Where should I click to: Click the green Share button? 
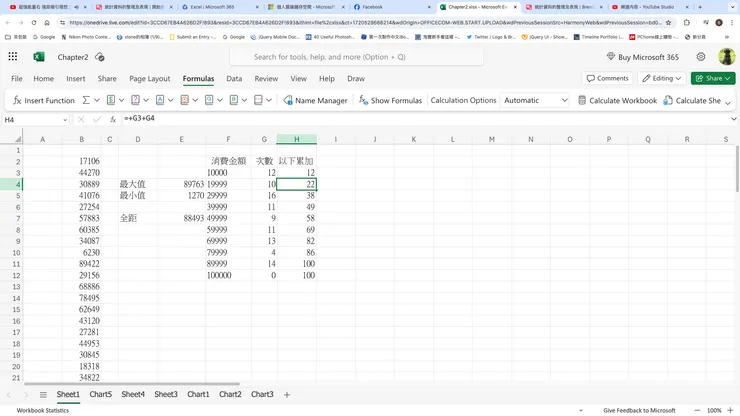tap(713, 78)
